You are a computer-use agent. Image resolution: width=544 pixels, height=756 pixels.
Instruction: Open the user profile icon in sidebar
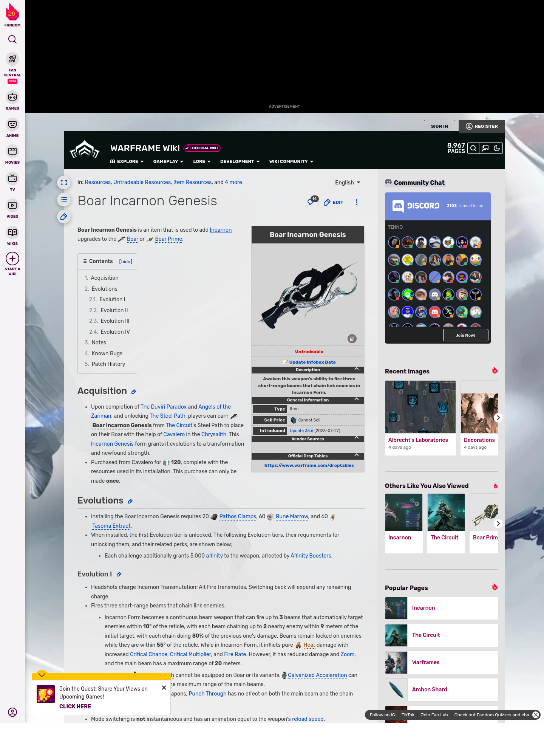point(12,712)
